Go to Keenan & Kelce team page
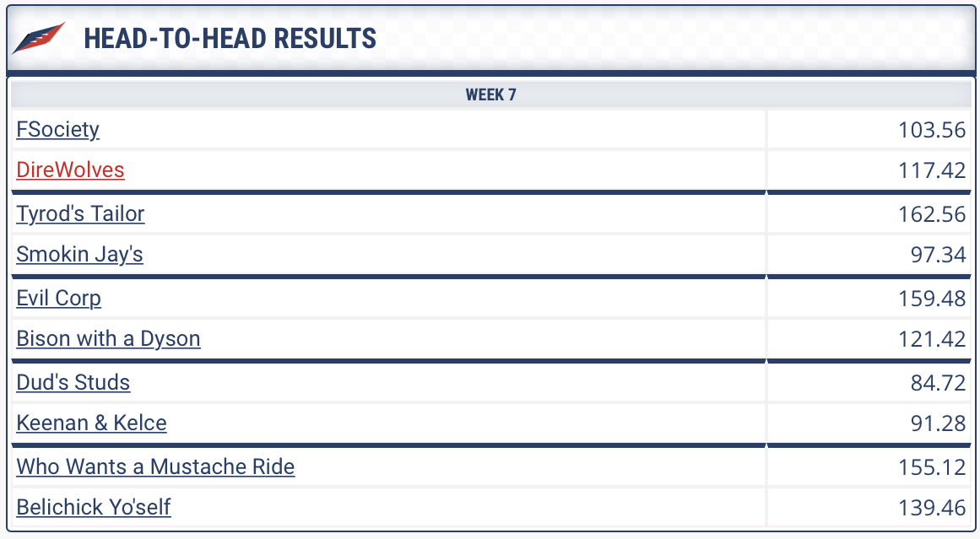The image size is (980, 539). (x=91, y=423)
